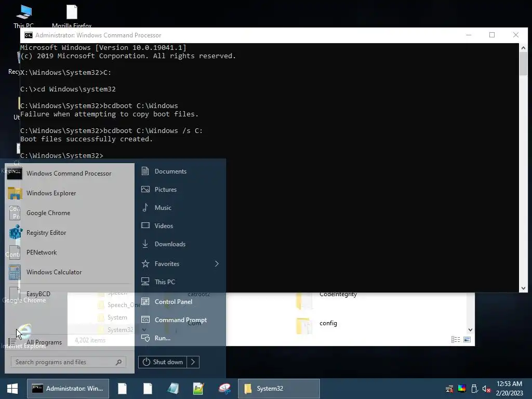Click the red and blue taskbar icon
532x399 pixels.
tap(224, 389)
